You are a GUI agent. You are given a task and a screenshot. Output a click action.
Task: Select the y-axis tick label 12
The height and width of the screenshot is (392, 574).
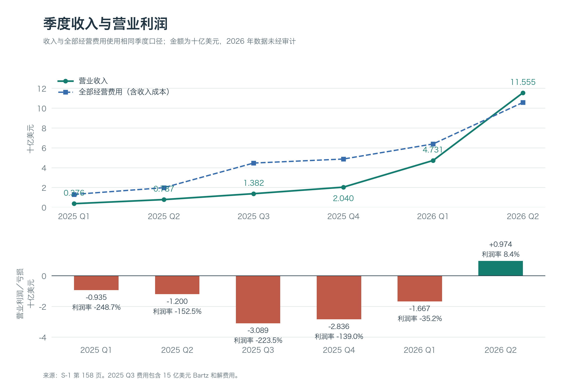coord(42,89)
